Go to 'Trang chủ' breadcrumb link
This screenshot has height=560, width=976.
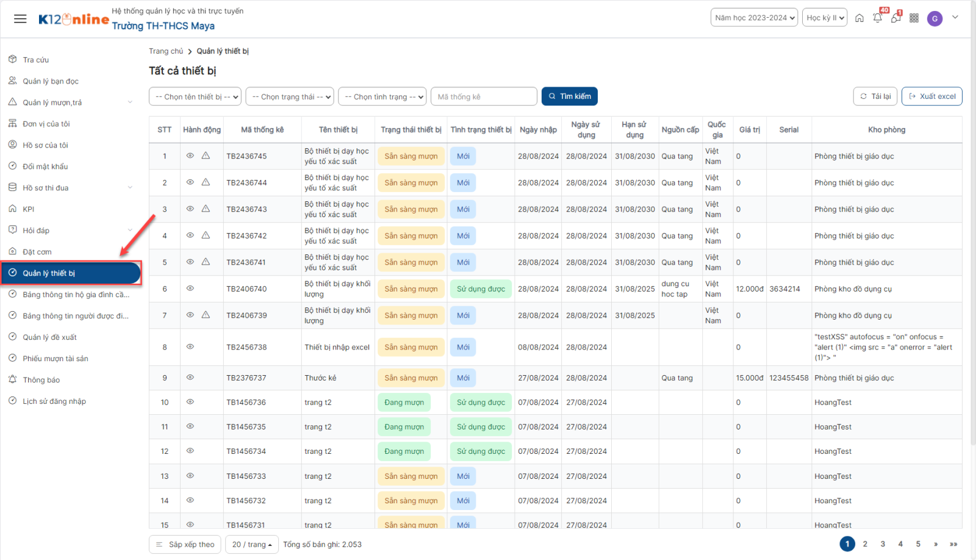pyautogui.click(x=166, y=51)
